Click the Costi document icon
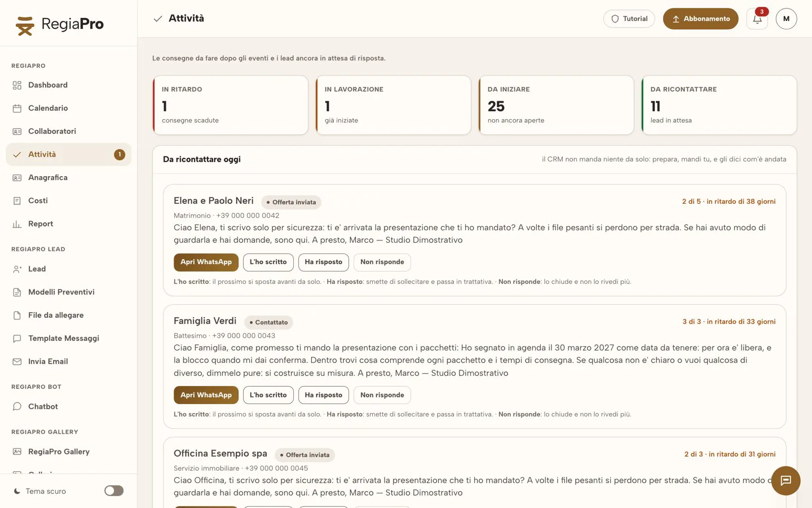 [x=17, y=201]
